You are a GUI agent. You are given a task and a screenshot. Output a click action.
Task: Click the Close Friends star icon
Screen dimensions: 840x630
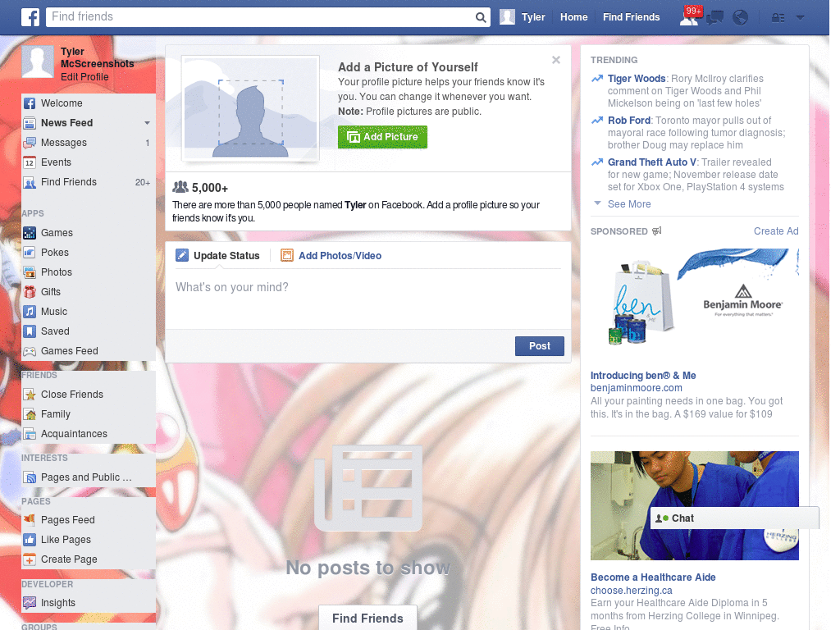coord(30,395)
